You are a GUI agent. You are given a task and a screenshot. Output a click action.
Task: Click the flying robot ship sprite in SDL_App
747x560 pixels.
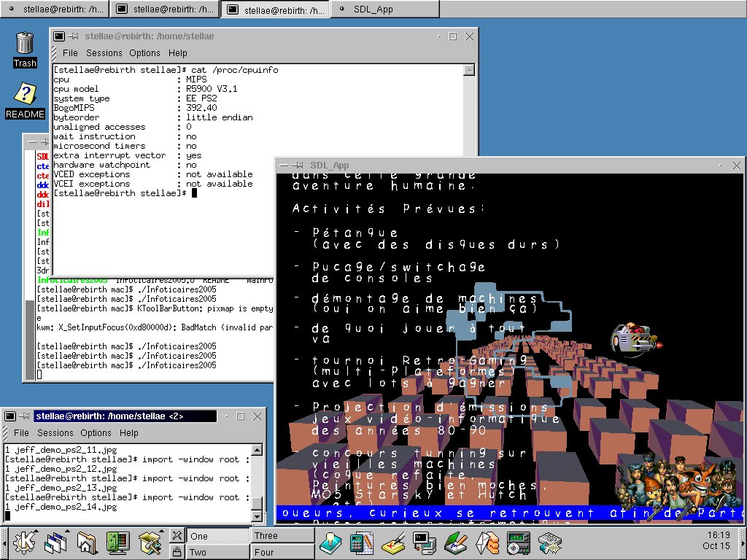point(636,339)
